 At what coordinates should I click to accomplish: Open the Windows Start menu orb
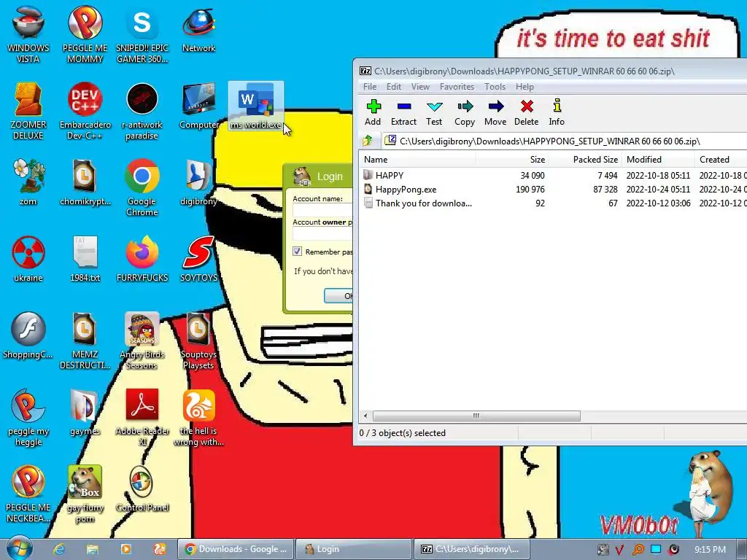point(19,548)
